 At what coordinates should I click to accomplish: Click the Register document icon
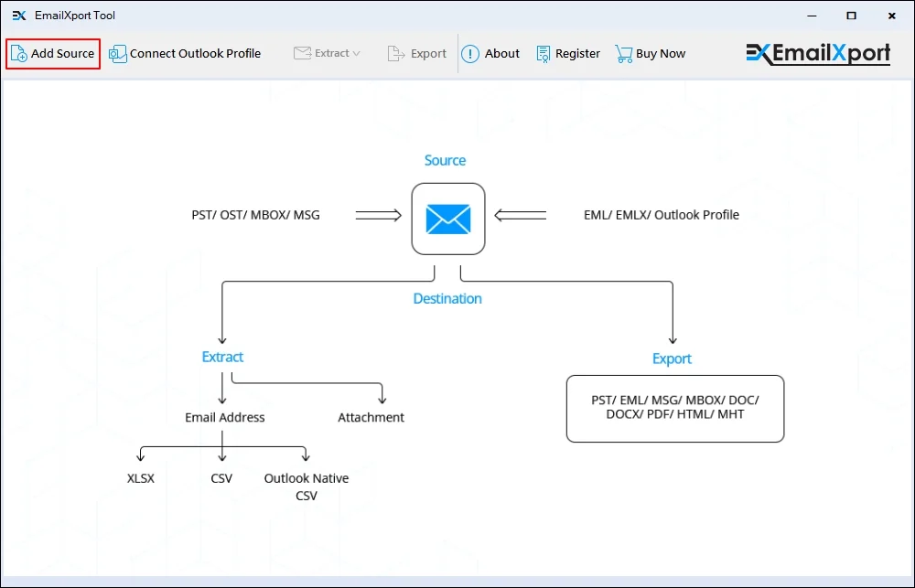544,54
